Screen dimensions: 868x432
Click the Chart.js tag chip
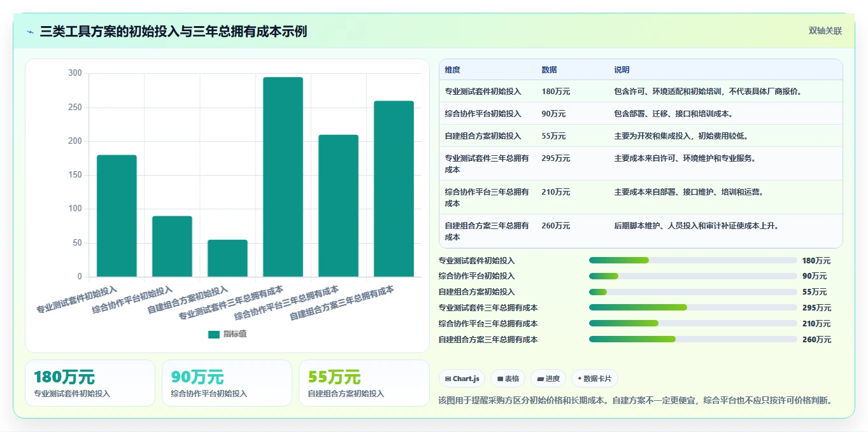click(x=462, y=379)
